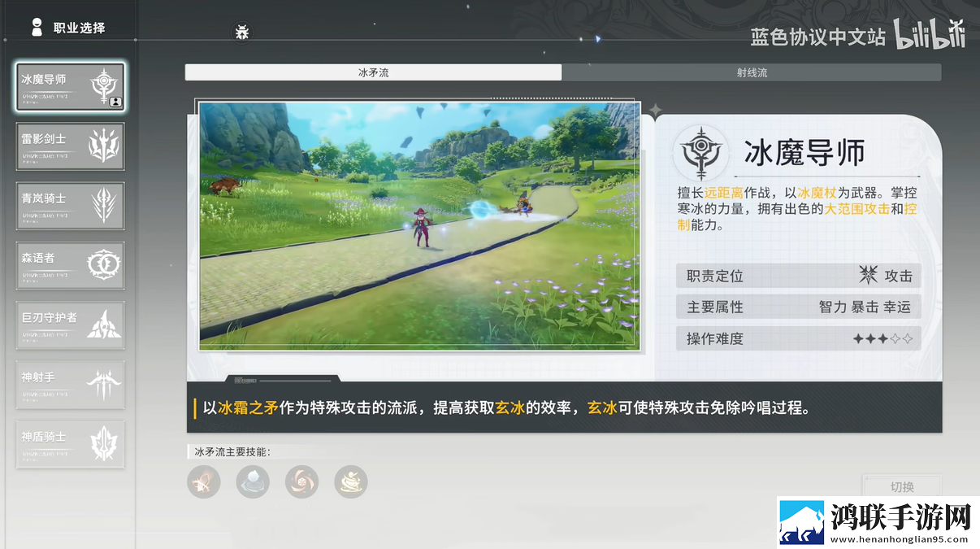Click the highlighted 冰霜之矛 keyword
This screenshot has width=980, height=549.
click(248, 408)
